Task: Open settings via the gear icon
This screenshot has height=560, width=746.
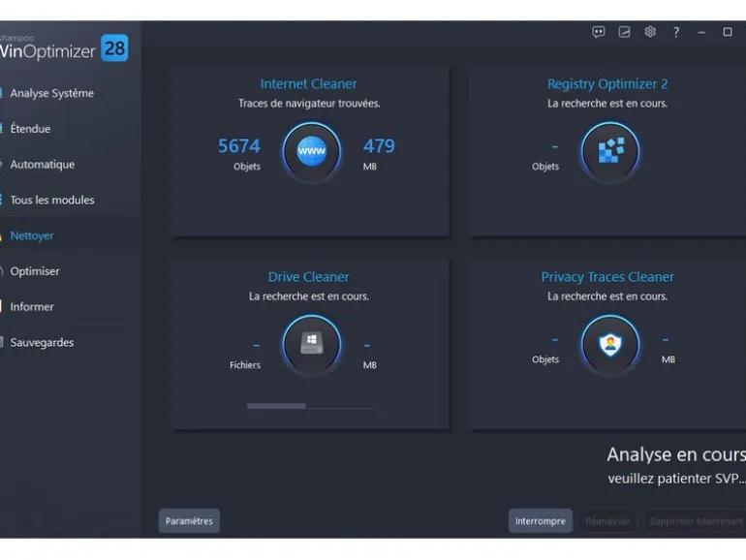Action: click(650, 32)
